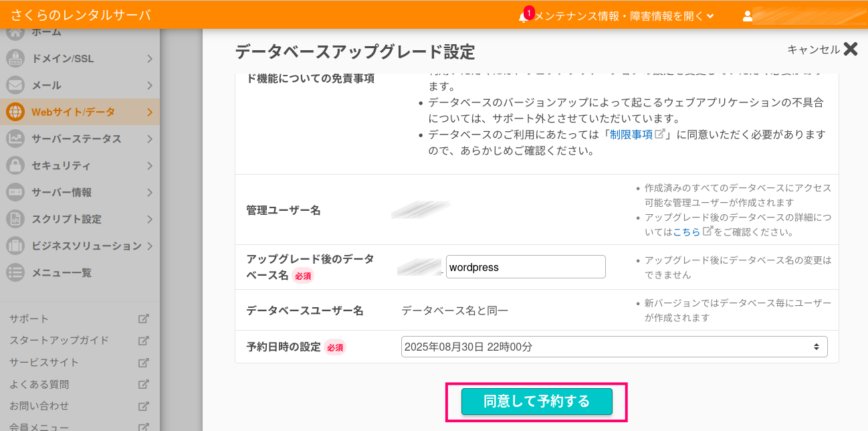
Task: Click the notification bell icon
Action: pos(523,16)
